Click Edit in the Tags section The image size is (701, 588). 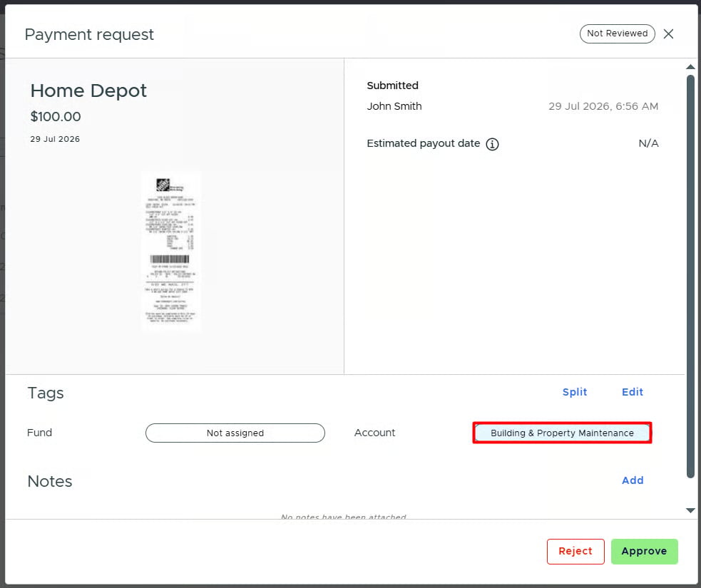(632, 392)
